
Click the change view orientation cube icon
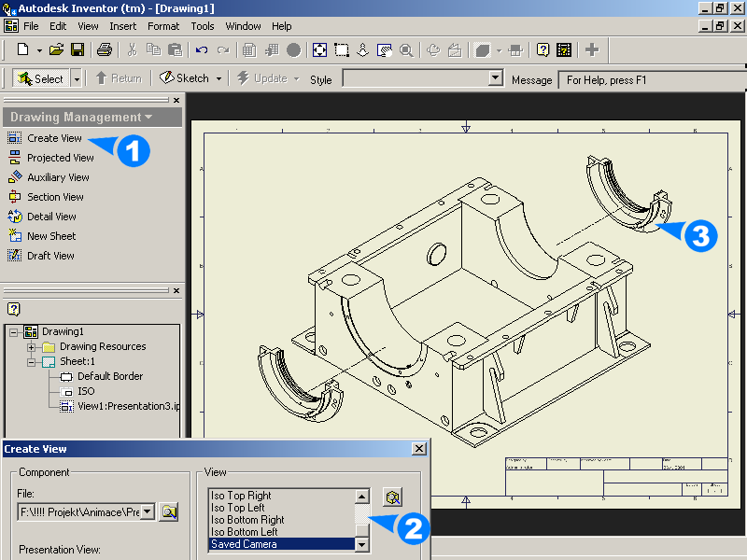(393, 497)
